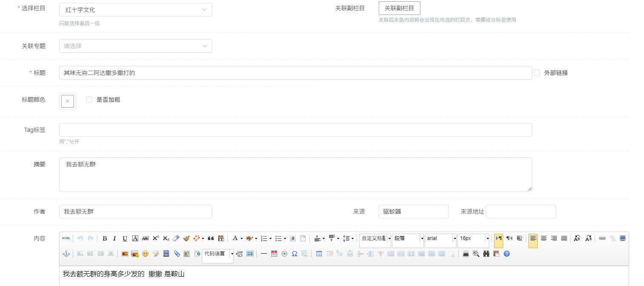
Task: Insert video with film icon
Action: point(166,254)
